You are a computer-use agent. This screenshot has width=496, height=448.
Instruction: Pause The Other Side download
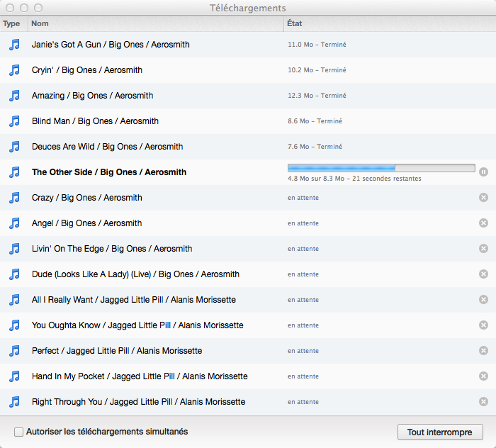(x=483, y=172)
